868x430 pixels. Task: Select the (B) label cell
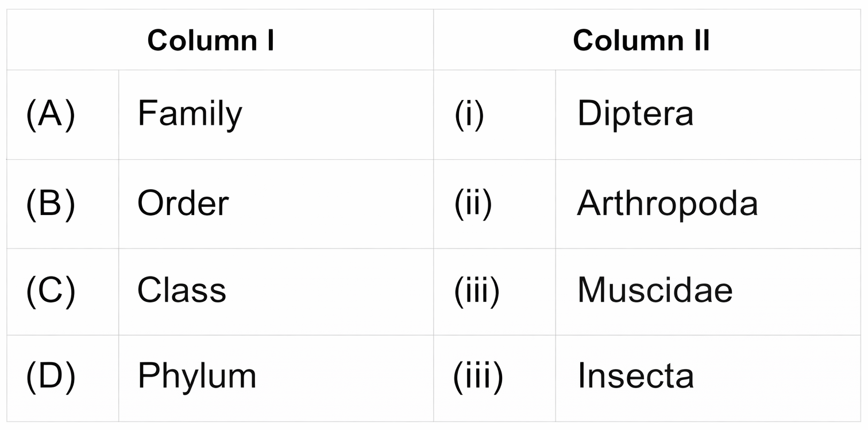pyautogui.click(x=51, y=204)
